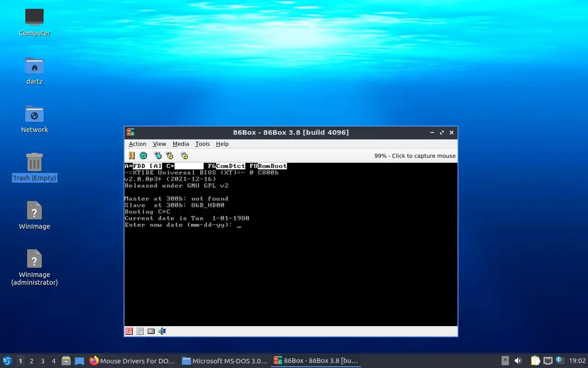Screen dimensions: 588x368
Task: Switch to workspace 1
Action: point(20,361)
